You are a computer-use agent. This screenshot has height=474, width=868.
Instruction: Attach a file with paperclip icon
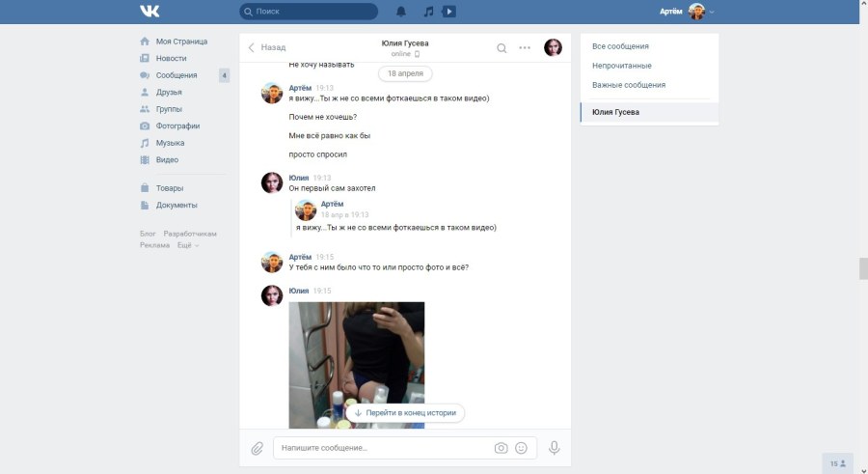click(258, 448)
